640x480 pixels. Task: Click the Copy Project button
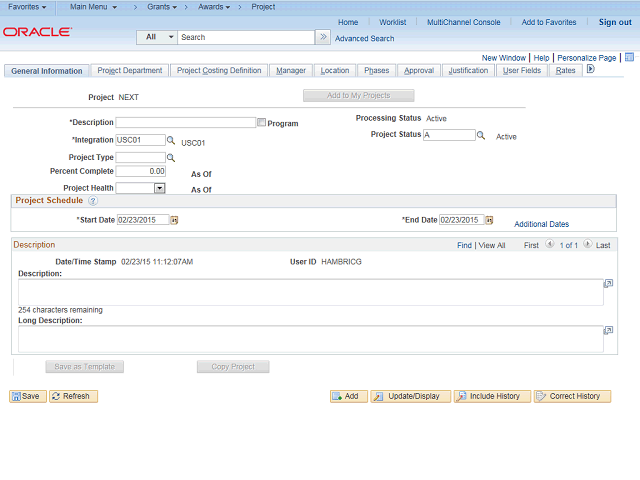click(x=233, y=367)
